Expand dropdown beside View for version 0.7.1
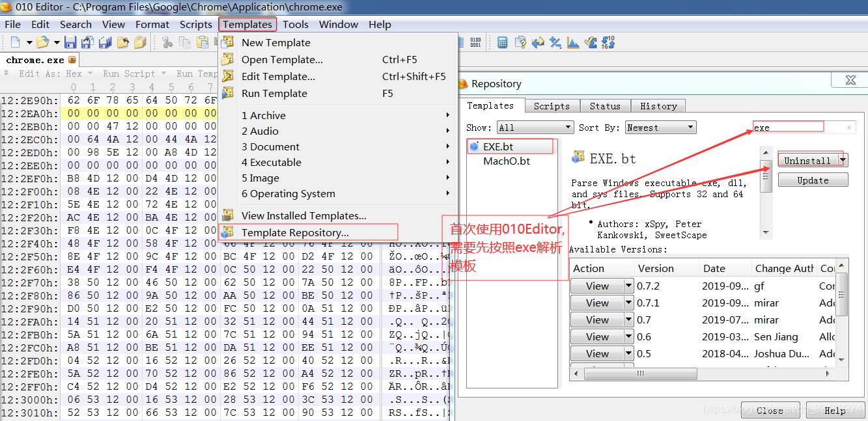The width and height of the screenshot is (868, 421). (628, 303)
